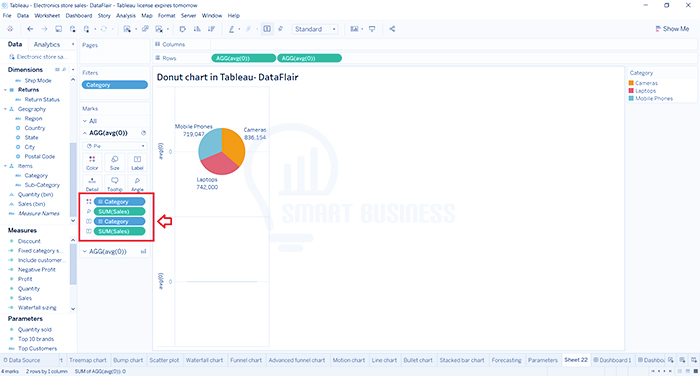Open the Pie mark type dropdown

[x=115, y=146]
